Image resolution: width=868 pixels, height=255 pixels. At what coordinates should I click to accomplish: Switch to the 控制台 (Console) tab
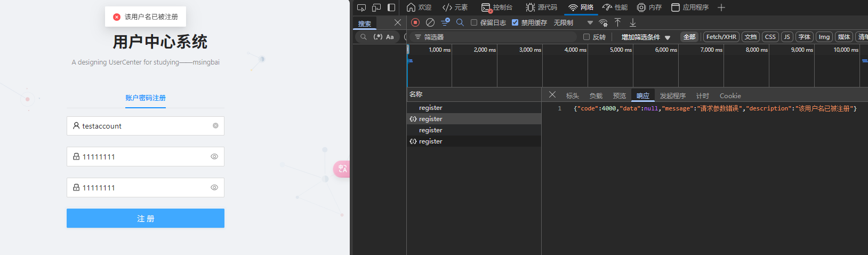click(497, 7)
